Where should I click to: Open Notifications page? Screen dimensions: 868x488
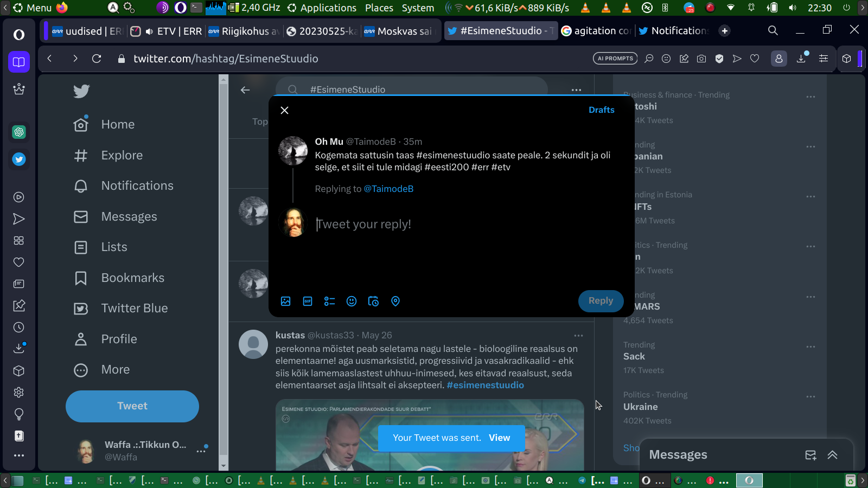[x=124, y=185]
